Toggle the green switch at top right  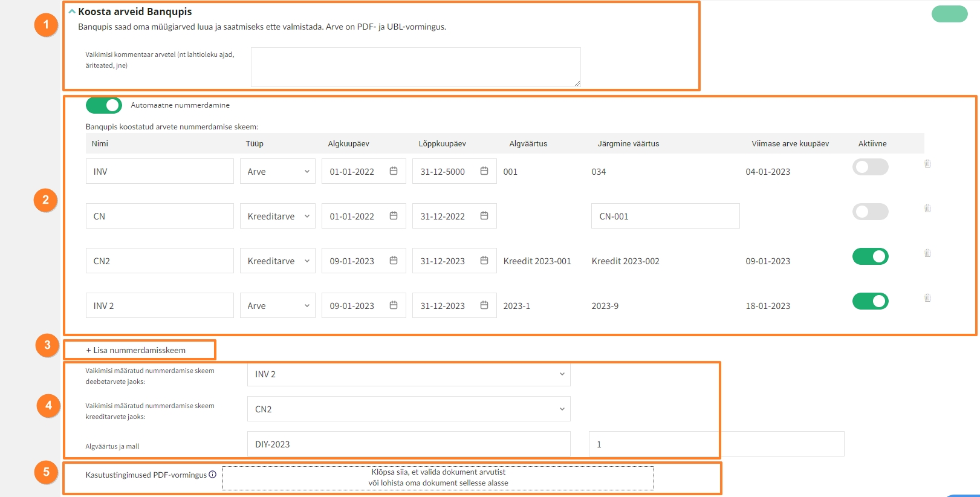point(950,14)
